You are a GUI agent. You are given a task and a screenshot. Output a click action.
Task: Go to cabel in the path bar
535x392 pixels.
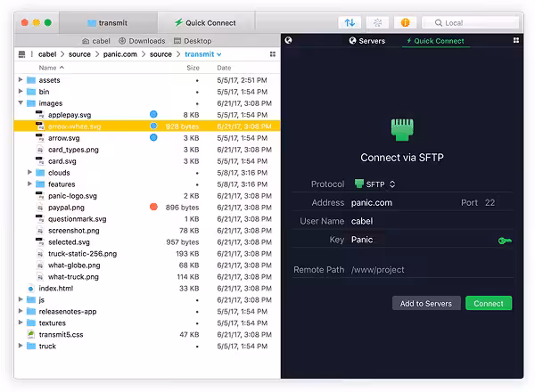coord(47,54)
